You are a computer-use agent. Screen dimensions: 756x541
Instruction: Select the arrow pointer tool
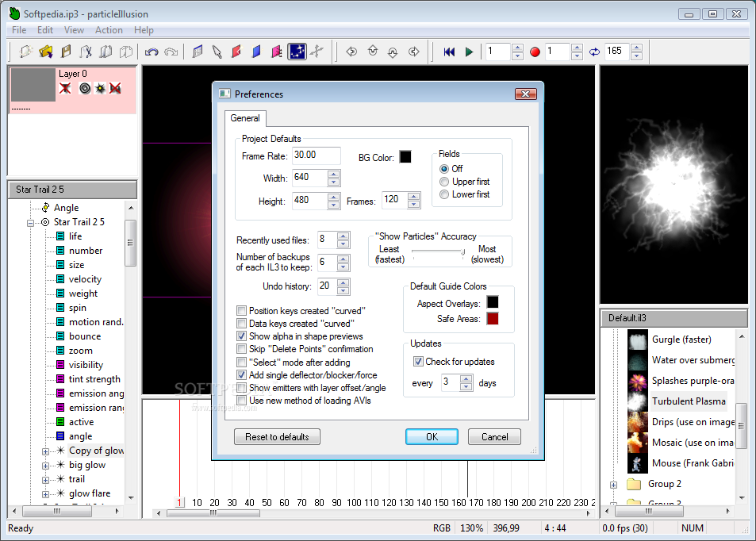(217, 52)
